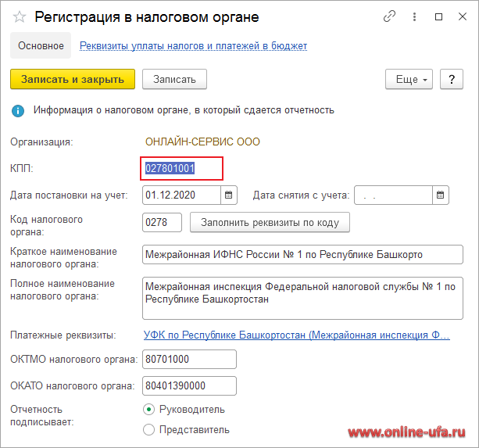Image resolution: width=479 pixels, height=448 pixels.
Task: Click Дата постановки на учет date field
Action: [x=182, y=195]
